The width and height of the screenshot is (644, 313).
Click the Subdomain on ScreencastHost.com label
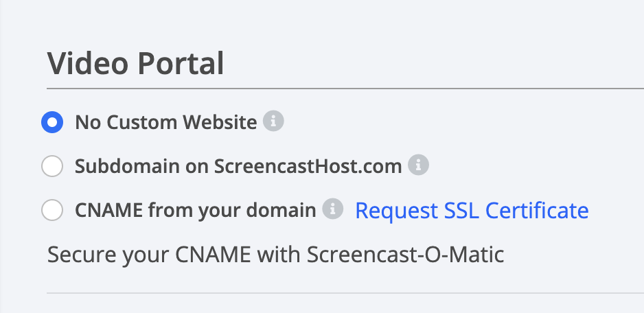pos(238,166)
